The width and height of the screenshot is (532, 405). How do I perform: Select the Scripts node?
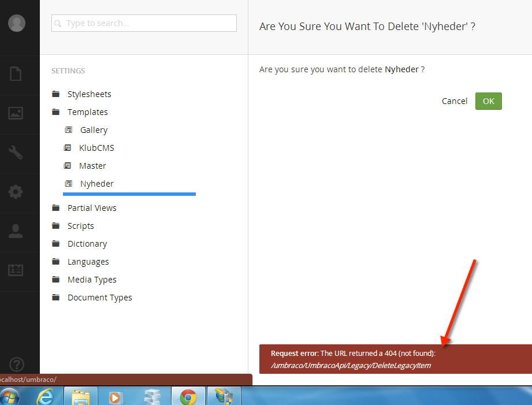point(81,226)
